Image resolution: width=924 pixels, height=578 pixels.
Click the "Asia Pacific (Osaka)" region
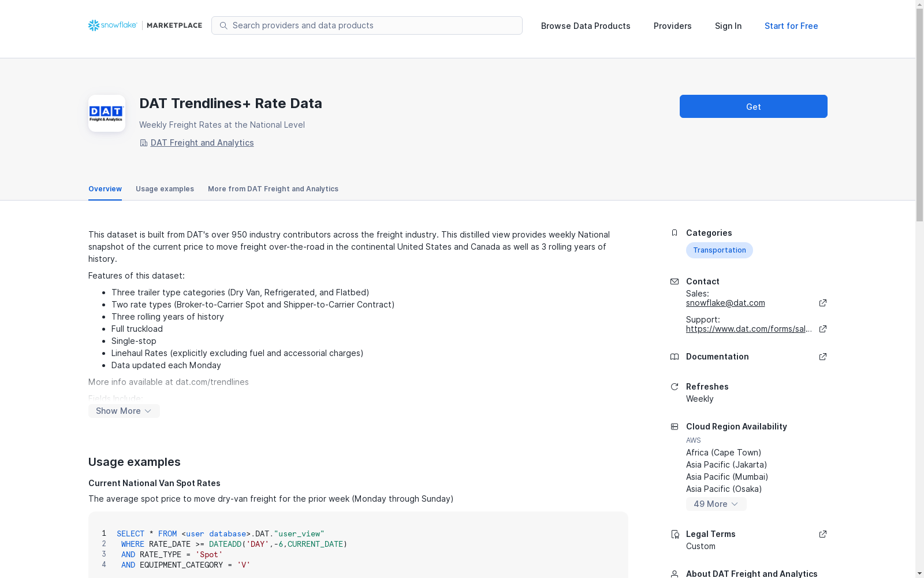point(724,489)
